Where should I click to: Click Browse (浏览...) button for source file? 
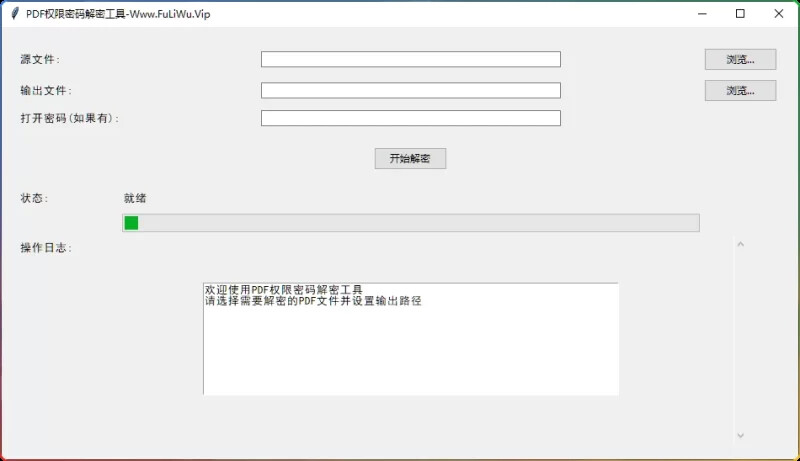[x=740, y=60]
